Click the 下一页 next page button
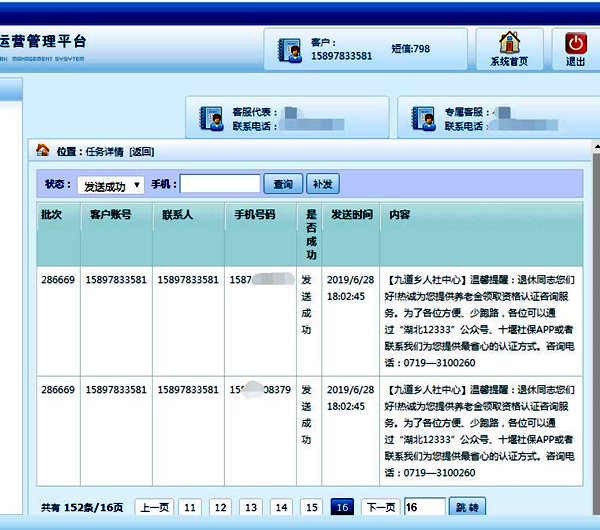This screenshot has width=600, height=530. tap(380, 508)
